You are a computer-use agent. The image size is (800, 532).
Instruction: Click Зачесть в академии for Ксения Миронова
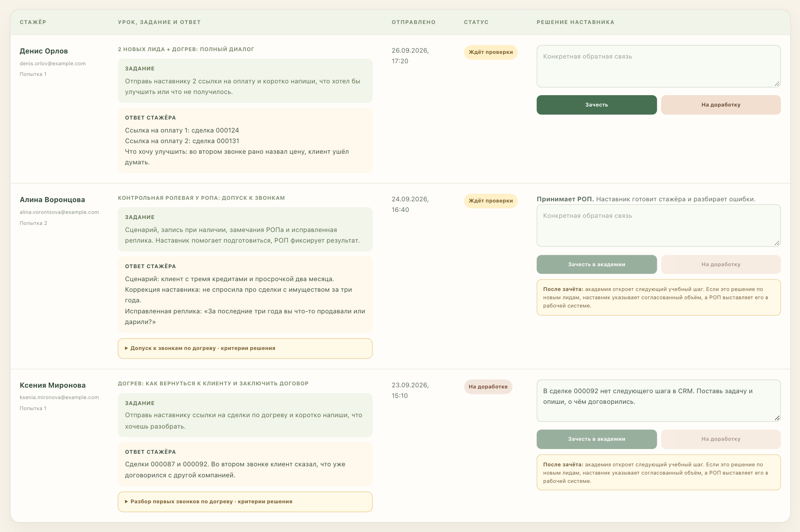pos(596,439)
